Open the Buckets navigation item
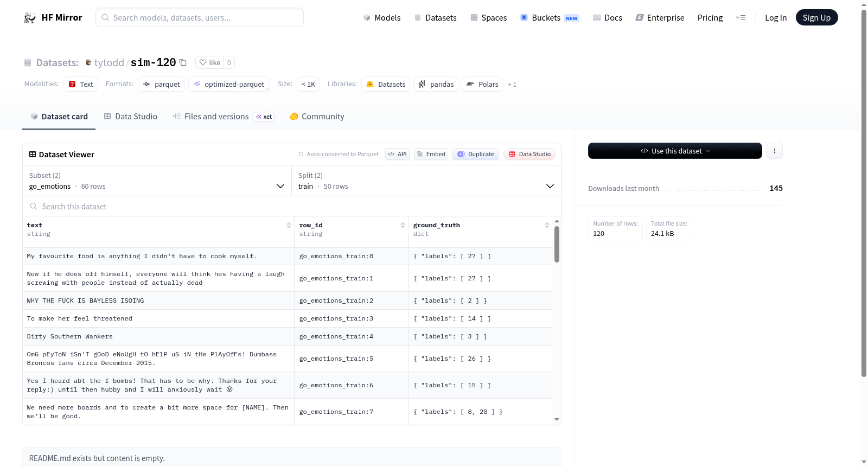This screenshot has width=868, height=467. (x=550, y=18)
